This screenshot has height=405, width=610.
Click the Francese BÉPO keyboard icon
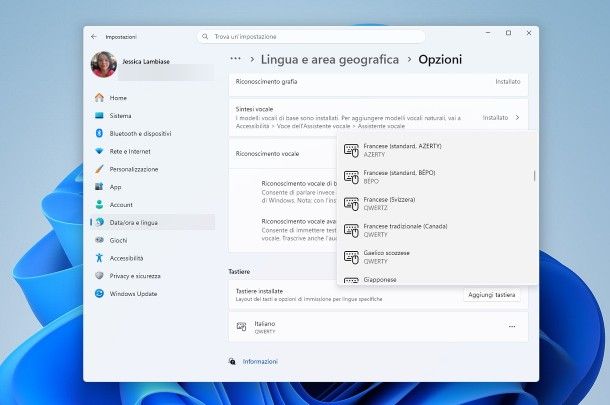point(351,177)
